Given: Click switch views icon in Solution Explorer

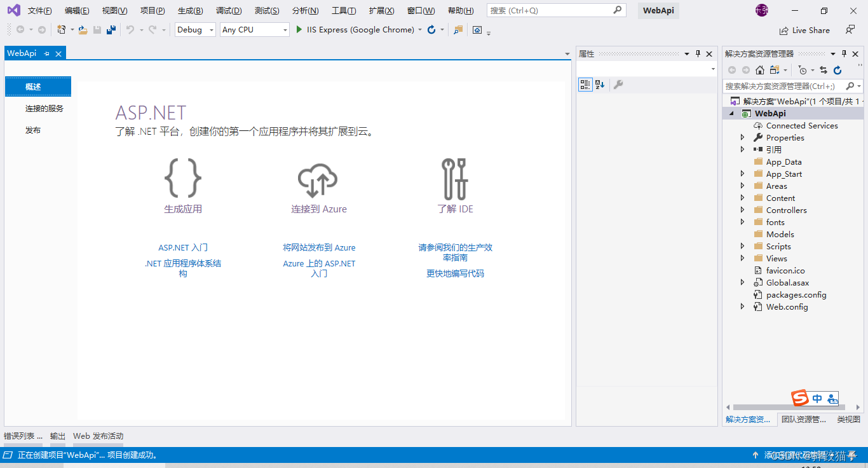Looking at the screenshot, I should coord(775,70).
